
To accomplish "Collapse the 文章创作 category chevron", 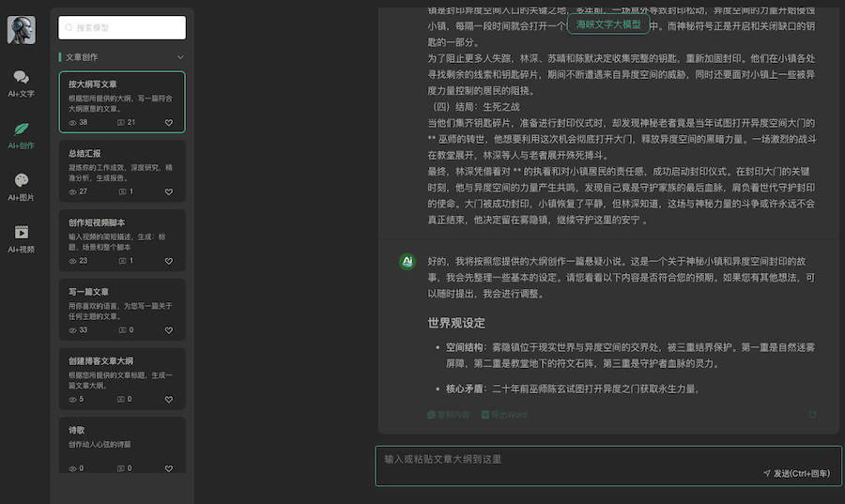I will pos(180,57).
